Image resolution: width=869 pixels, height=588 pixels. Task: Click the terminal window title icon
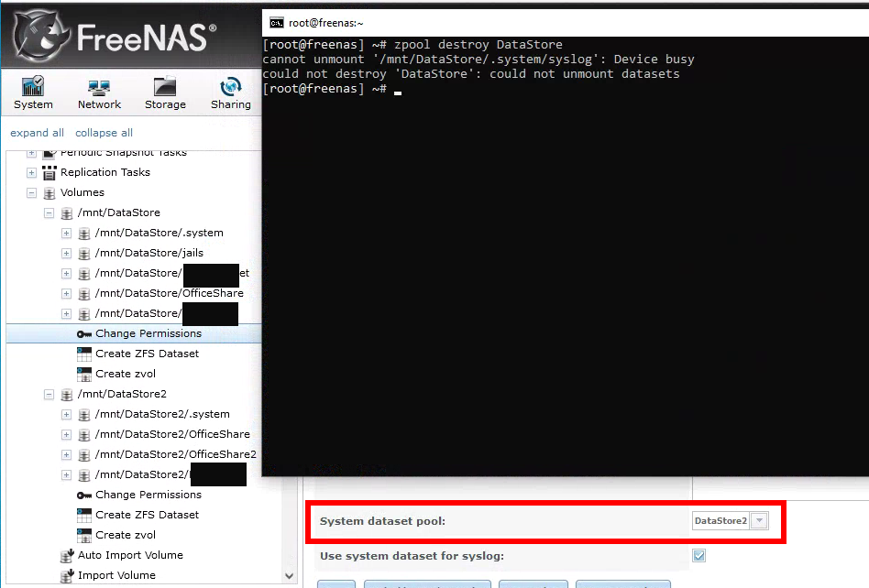click(277, 23)
